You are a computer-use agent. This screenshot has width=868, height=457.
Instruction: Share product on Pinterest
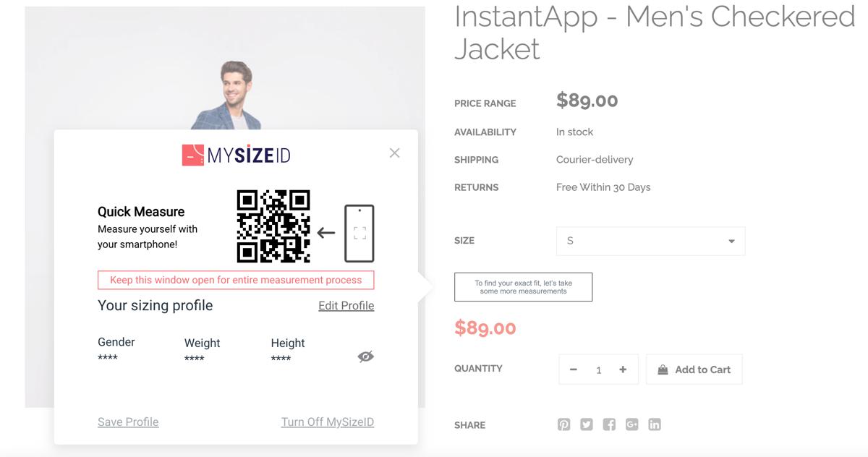(x=563, y=424)
